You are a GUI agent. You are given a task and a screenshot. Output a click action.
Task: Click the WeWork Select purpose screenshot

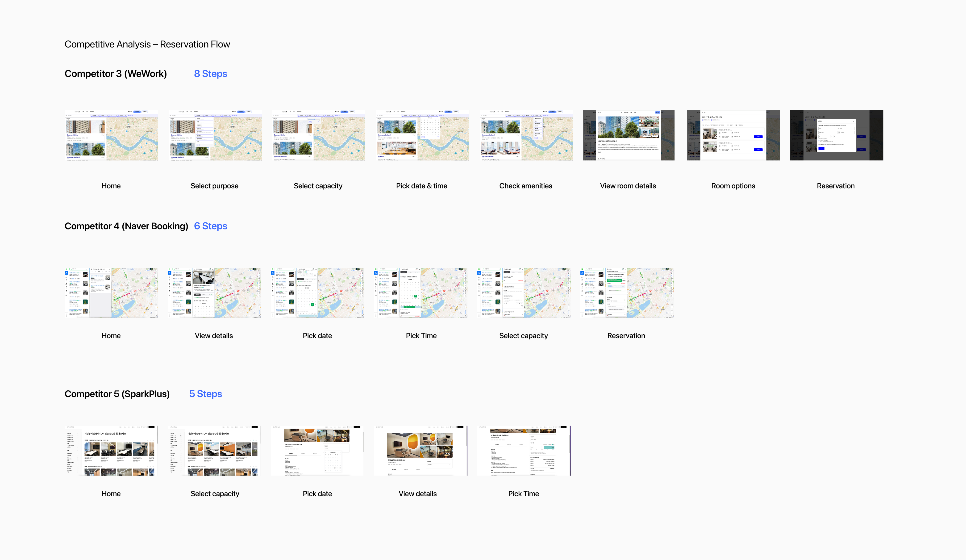point(215,135)
